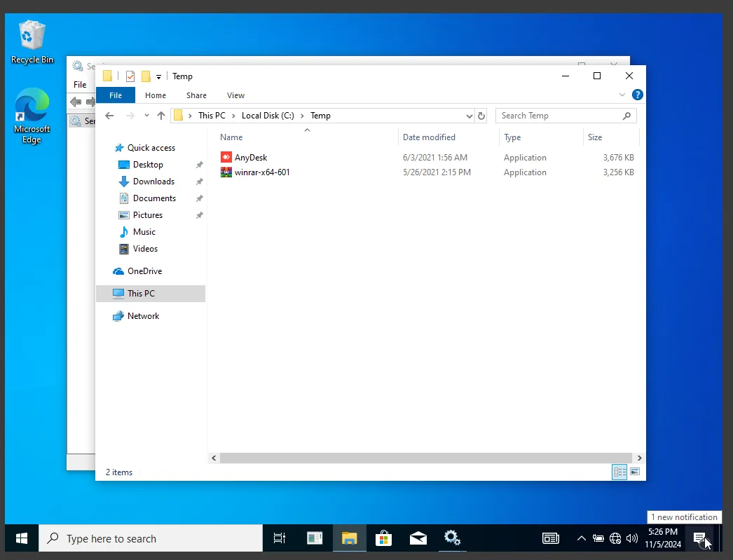Click This PC breadcrumb segment
This screenshot has height=560, width=733.
pyautogui.click(x=212, y=116)
